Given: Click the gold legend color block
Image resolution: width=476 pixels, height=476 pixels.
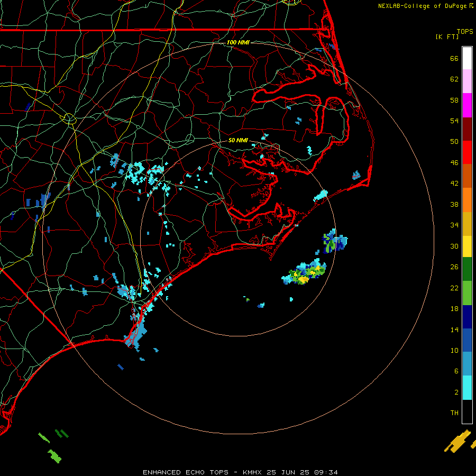Looking at the screenshot, I should 467,224.
